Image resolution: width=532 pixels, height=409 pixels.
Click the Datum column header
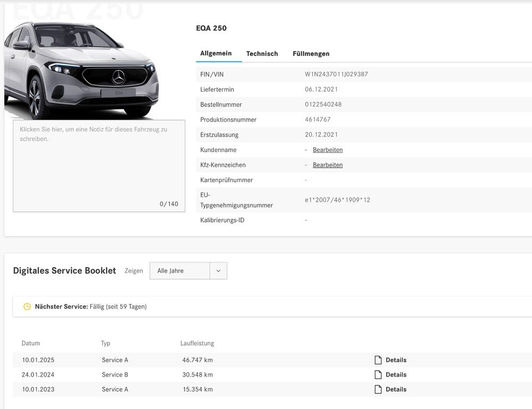(31, 343)
